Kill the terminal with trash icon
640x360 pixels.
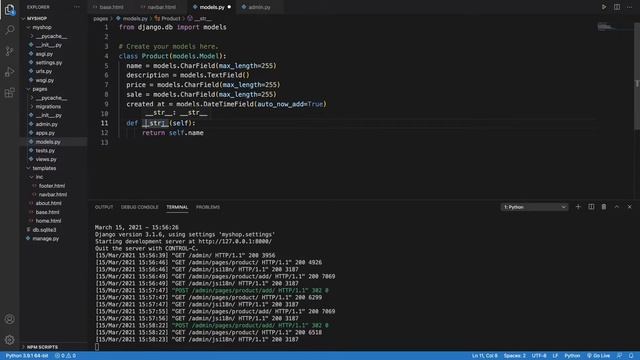(604, 207)
